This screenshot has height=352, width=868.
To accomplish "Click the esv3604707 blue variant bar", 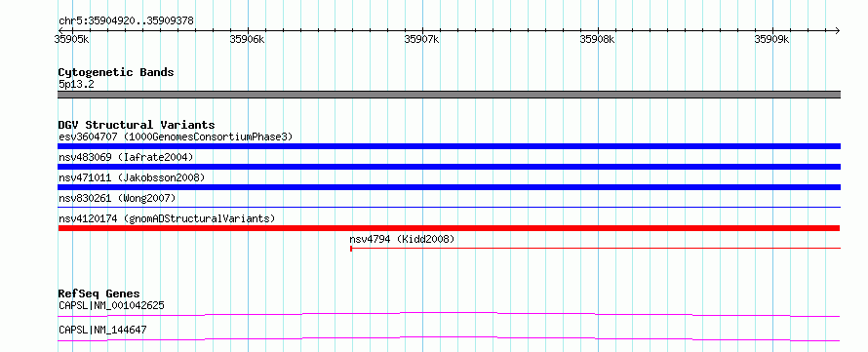I will [x=449, y=146].
